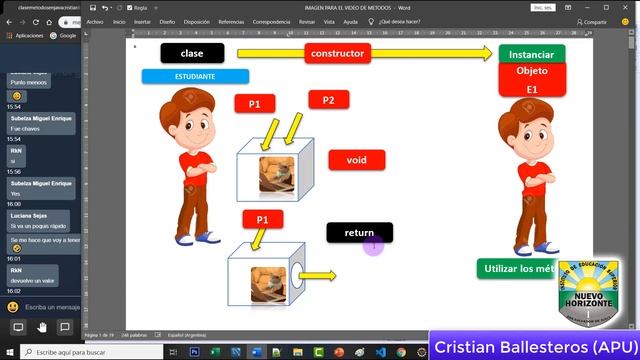Viewport: 640px width, 360px height.
Task: Select the blue ESTUDIANTE shape
Action: coord(195,76)
